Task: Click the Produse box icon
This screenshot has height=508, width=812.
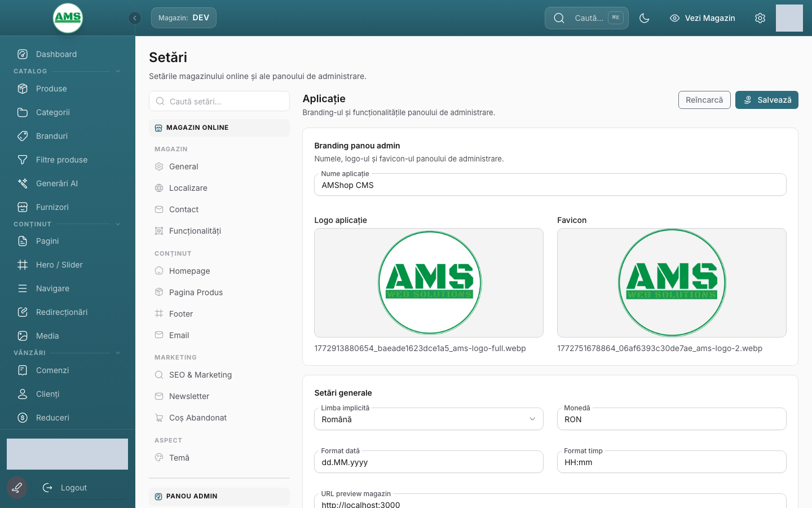Action: [x=23, y=89]
